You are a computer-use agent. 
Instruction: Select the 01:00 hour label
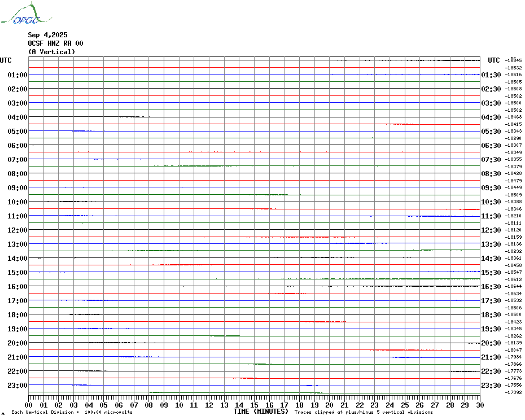coord(17,75)
